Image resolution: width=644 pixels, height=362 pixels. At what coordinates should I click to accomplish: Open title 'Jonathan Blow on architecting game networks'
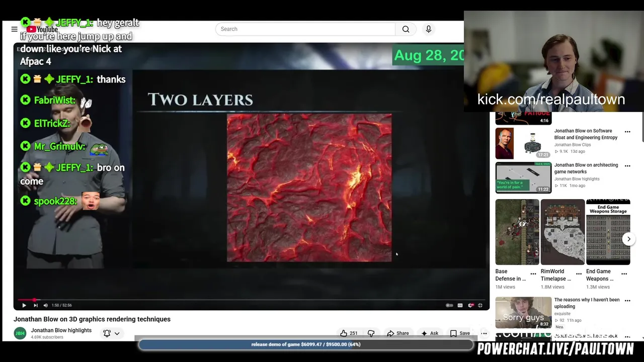pyautogui.click(x=586, y=168)
